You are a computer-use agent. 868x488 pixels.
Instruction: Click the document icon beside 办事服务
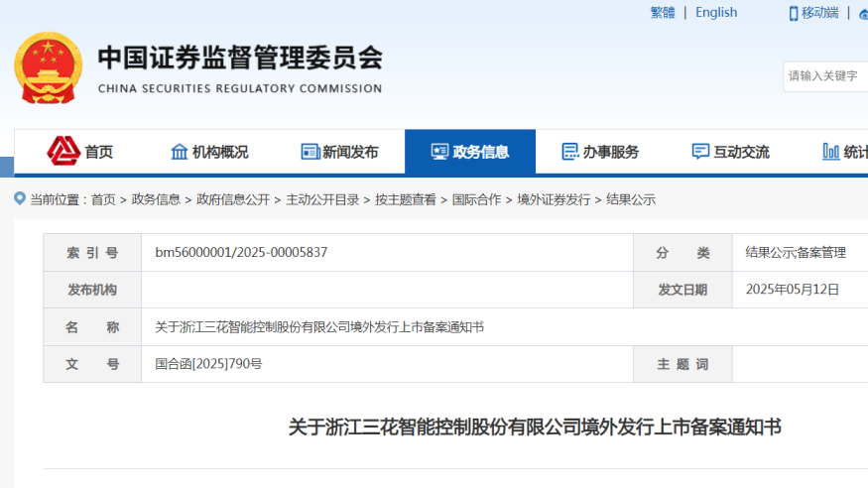pyautogui.click(x=570, y=152)
